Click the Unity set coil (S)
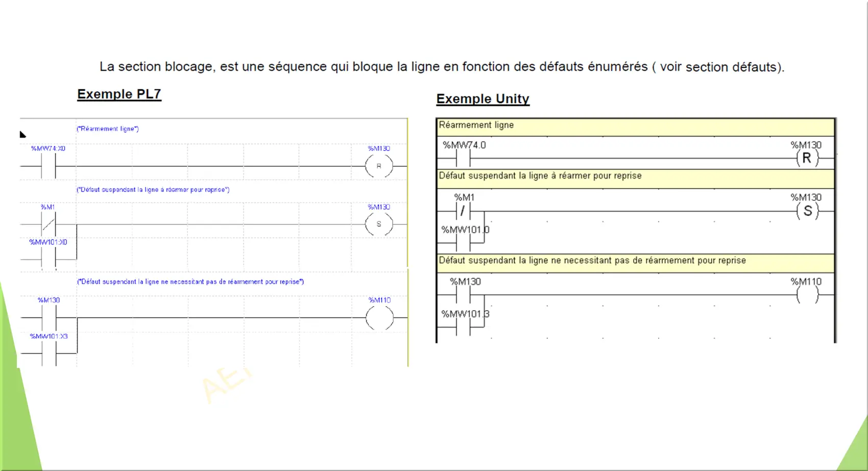Screen dimensions: 868x471 click(807, 211)
